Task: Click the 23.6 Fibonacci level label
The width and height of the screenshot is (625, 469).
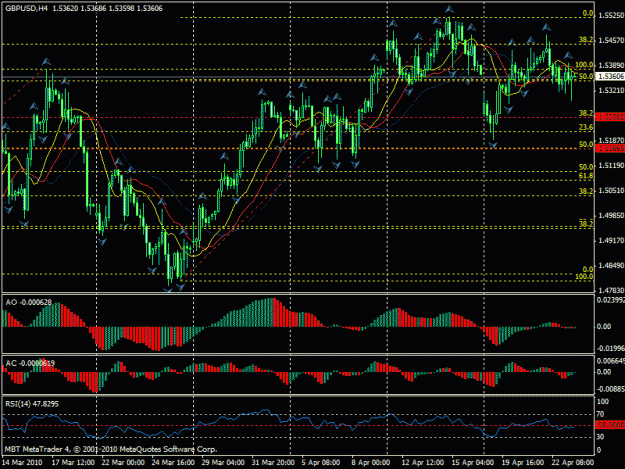Action: tap(586, 128)
